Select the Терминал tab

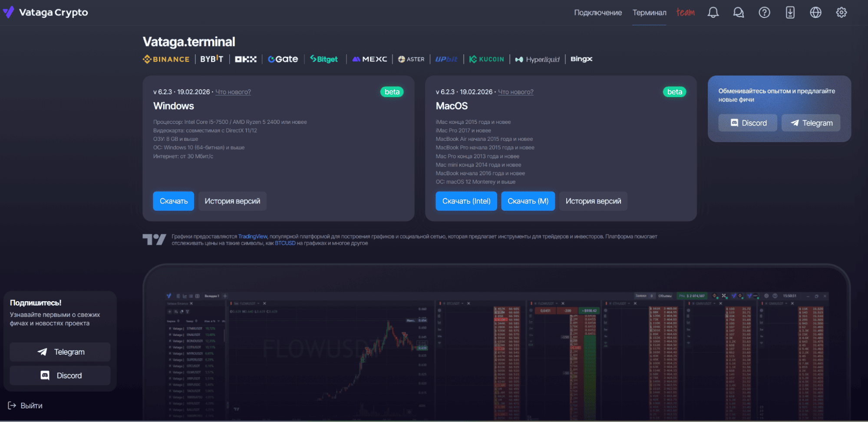tap(649, 13)
